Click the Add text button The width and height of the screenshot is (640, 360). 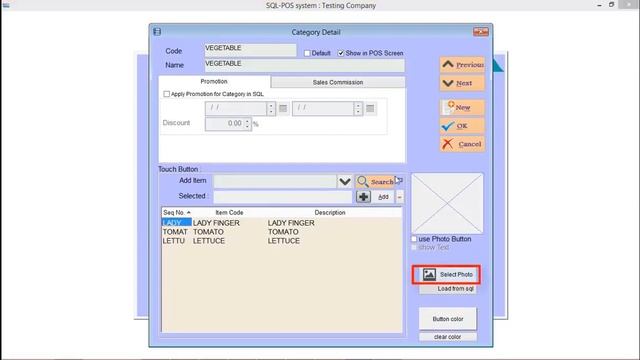[x=383, y=197]
